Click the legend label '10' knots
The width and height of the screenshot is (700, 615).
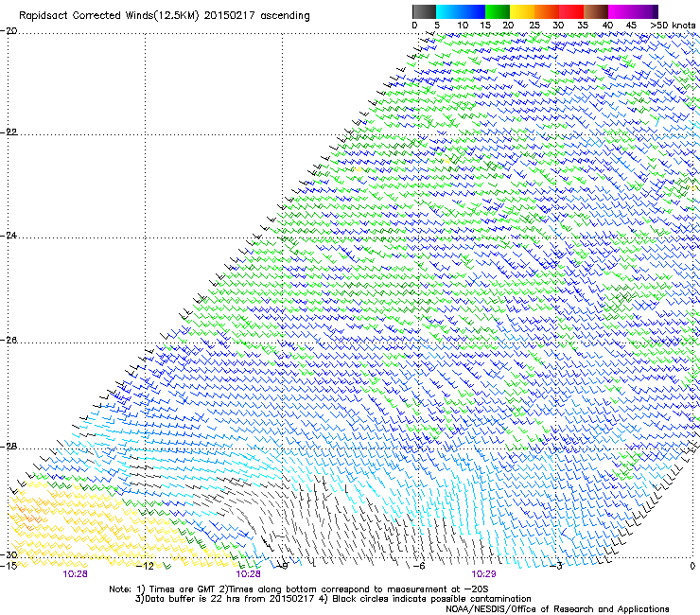(x=463, y=26)
